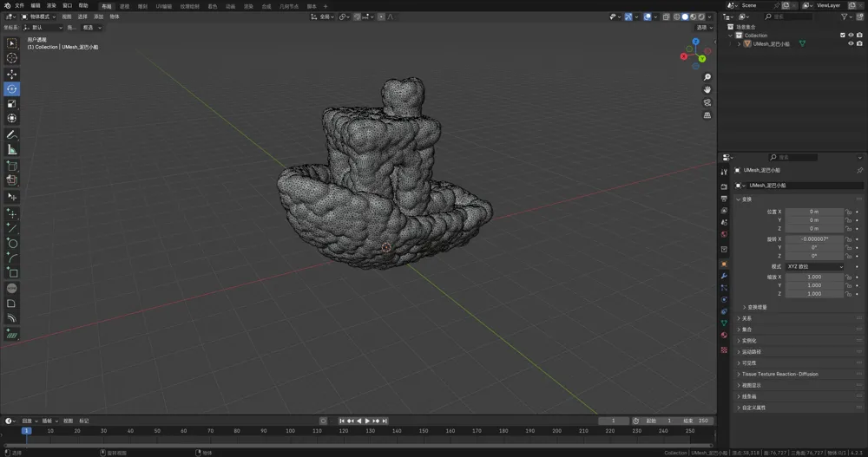The width and height of the screenshot is (868, 457).
Task: Open the 全局 transform orientation dropdown
Action: (322, 16)
